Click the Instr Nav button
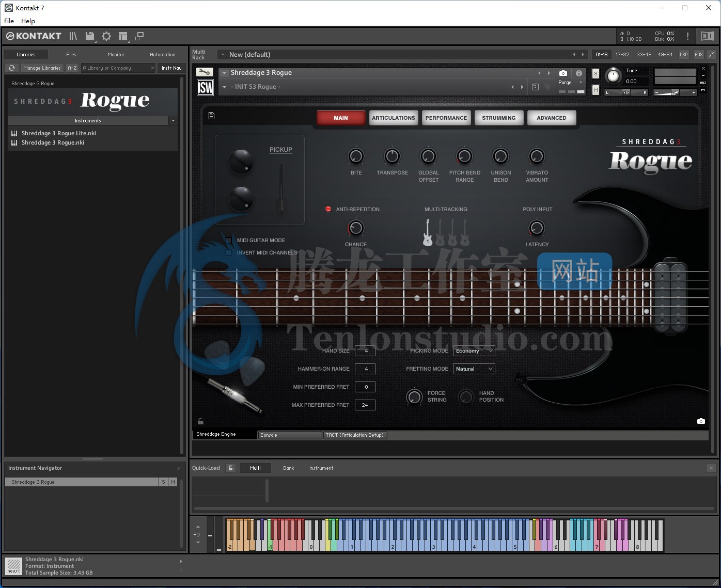The image size is (721, 588). point(171,68)
